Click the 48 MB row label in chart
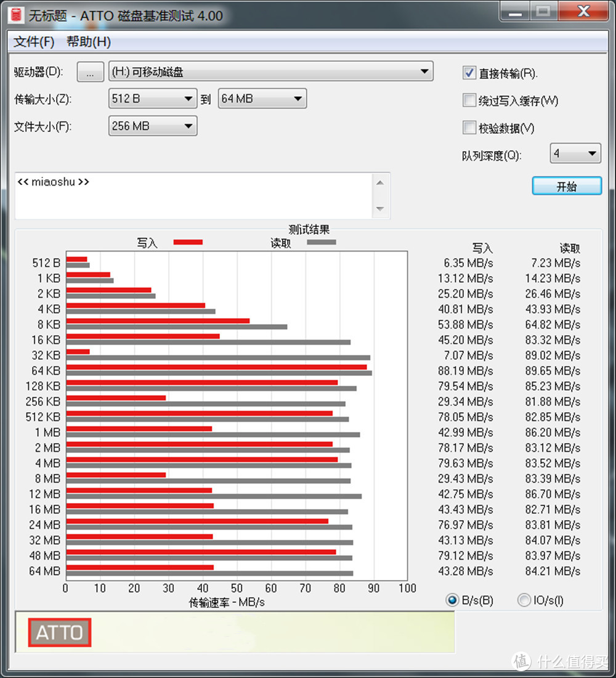616x678 pixels. pos(44,555)
